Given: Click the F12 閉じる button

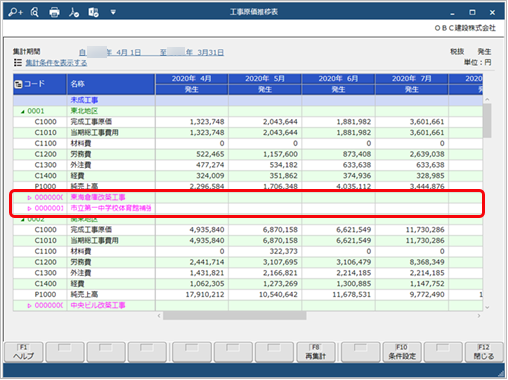Looking at the screenshot, I should click(484, 352).
